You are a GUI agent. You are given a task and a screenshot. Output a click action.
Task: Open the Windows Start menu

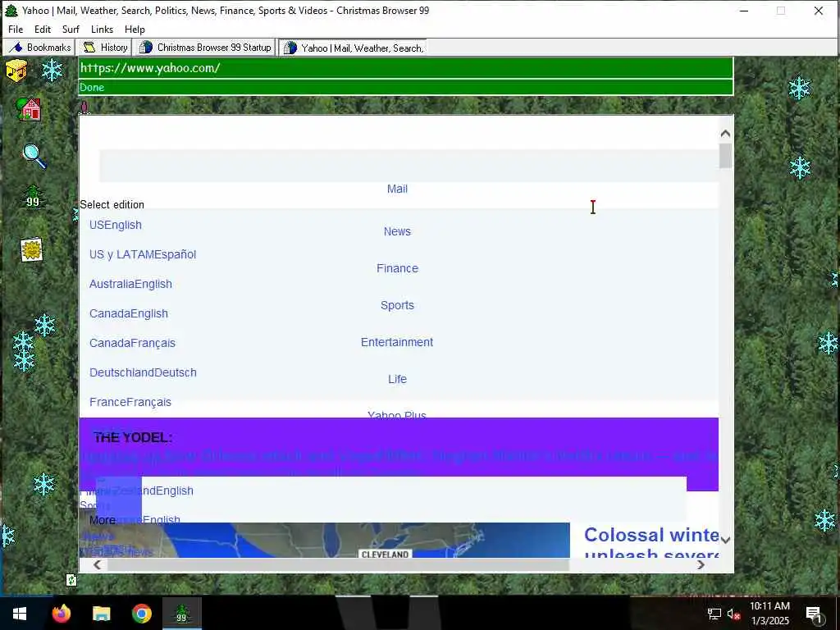(20, 614)
